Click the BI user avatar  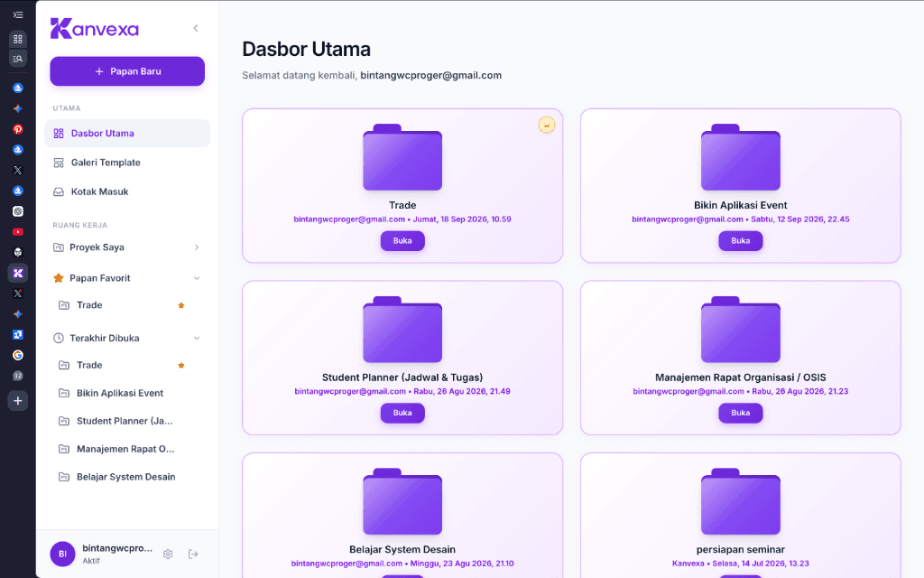[x=62, y=554]
